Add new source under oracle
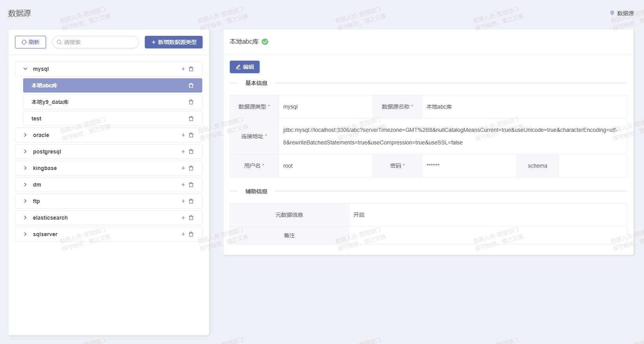644x344 pixels. (183, 135)
